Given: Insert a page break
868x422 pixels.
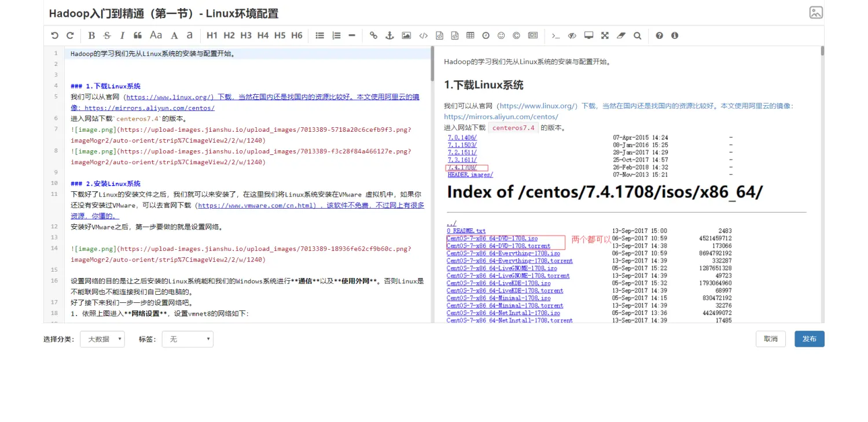Looking at the screenshot, I should (x=533, y=35).
